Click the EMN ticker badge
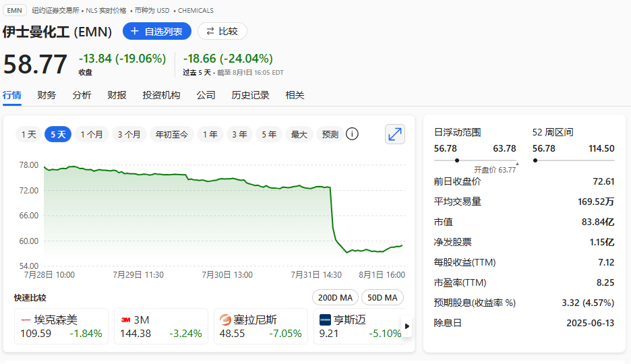Viewport: 631px width, 364px height. [14, 10]
